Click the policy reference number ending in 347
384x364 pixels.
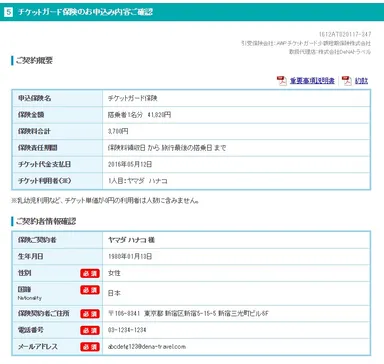(345, 34)
